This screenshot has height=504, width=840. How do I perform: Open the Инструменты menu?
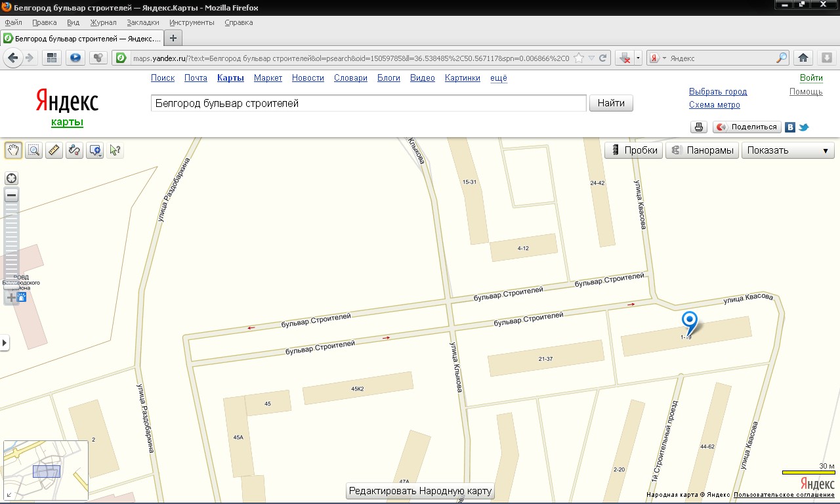tap(192, 22)
